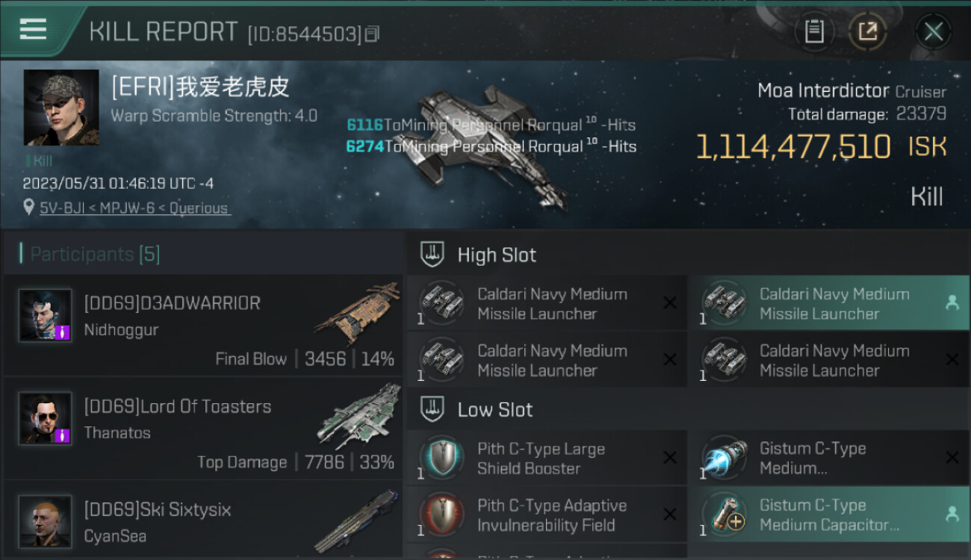Screen dimensions: 971x560
Task: Close the kill report window
Action: pyautogui.click(x=933, y=31)
